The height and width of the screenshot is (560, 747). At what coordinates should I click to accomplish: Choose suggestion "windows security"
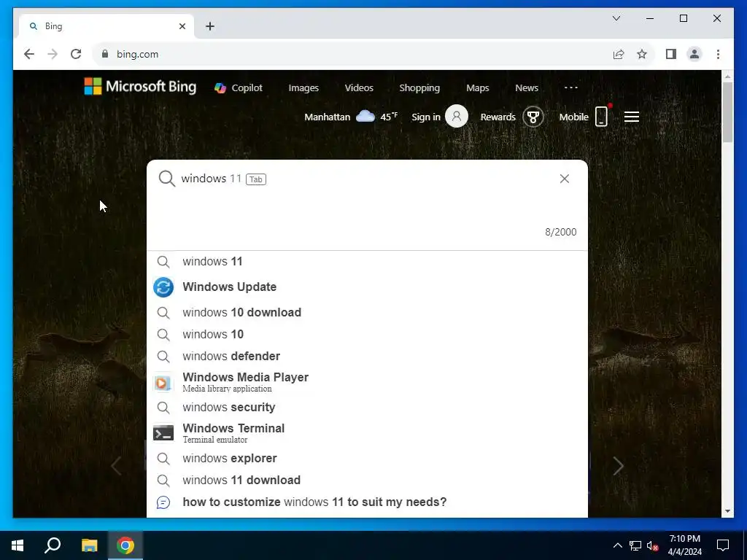tap(367, 407)
